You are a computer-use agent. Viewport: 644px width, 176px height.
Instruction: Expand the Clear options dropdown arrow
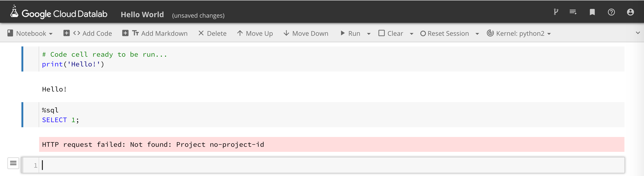411,34
